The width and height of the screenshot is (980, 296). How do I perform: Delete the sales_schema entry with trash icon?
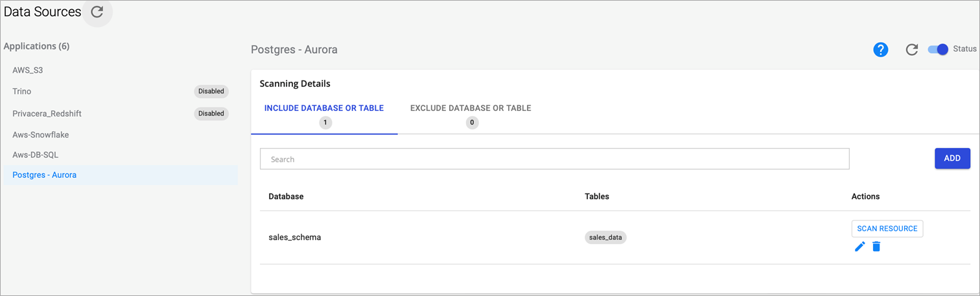pos(876,247)
